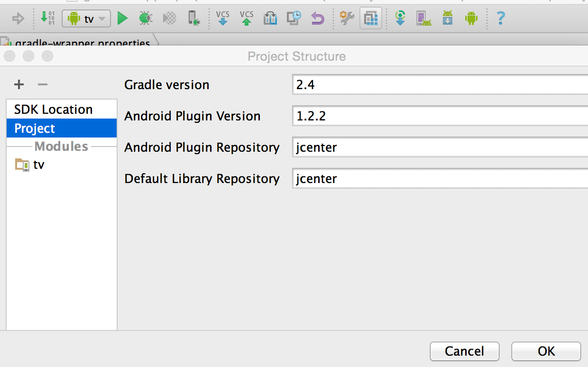Click the Default Library Repository label
588x367 pixels.
[x=202, y=179]
